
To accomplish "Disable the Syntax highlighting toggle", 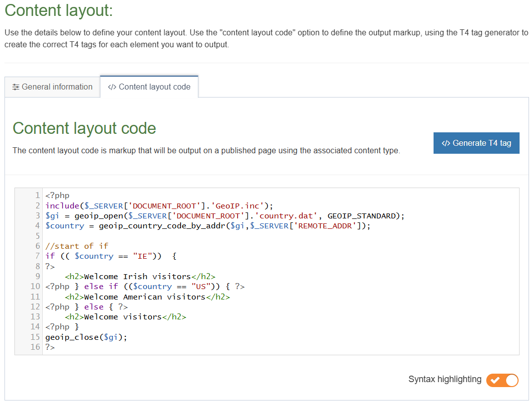I will click(502, 380).
